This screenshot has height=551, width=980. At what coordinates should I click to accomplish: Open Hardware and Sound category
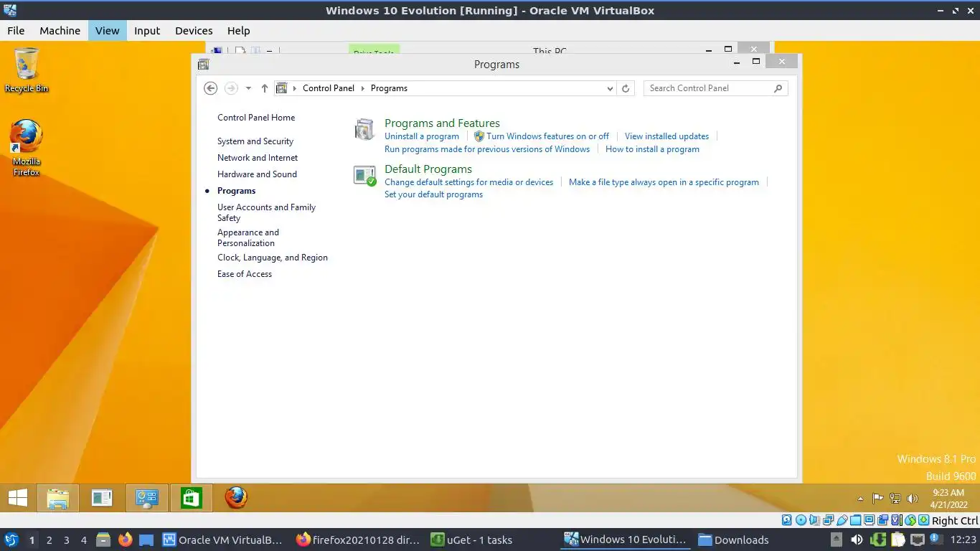pos(257,174)
